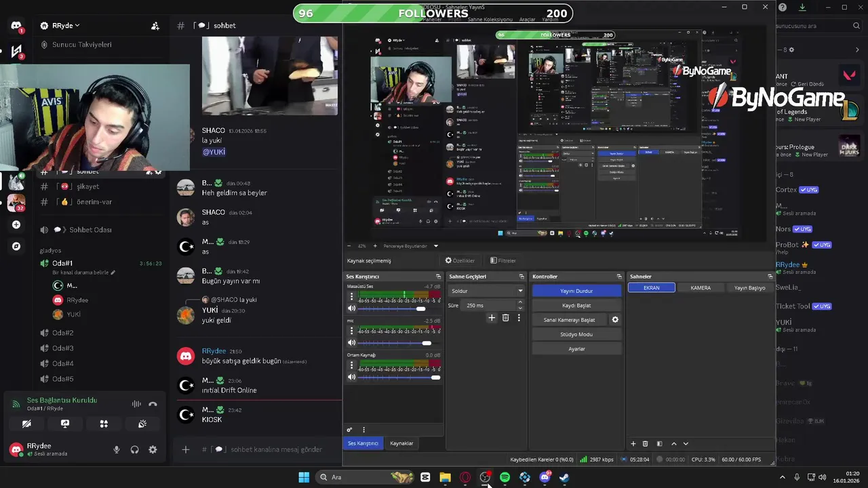Click attach plus button in message box
Viewport: 868px width, 488px height.
pyautogui.click(x=185, y=449)
